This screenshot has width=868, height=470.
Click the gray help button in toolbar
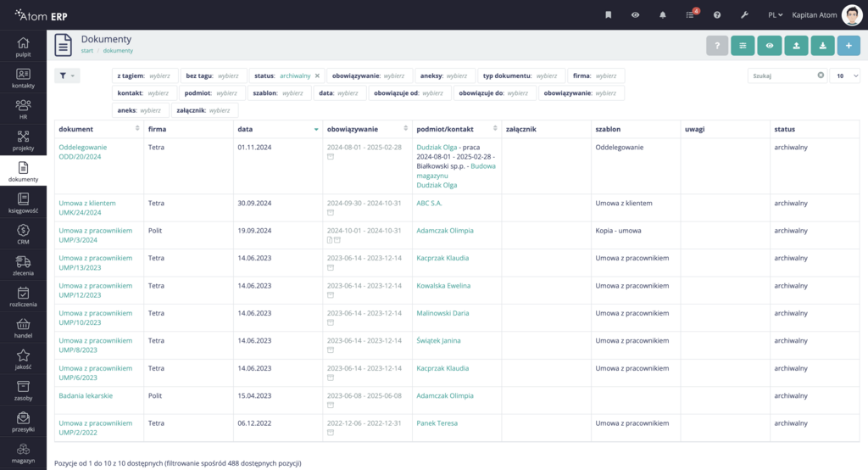[717, 46]
